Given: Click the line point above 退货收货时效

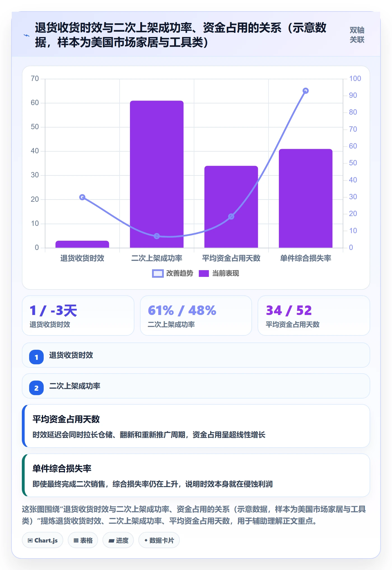Looking at the screenshot, I should (x=82, y=197).
